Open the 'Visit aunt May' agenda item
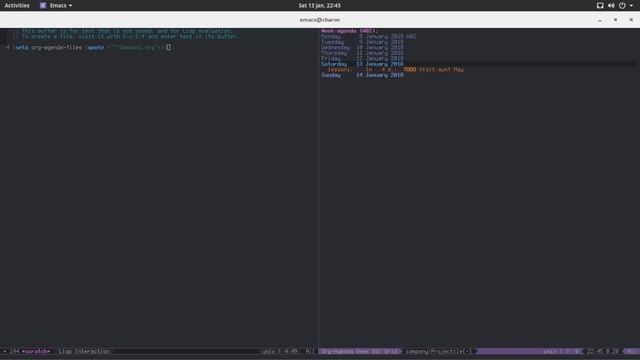This screenshot has height=360, width=640. pyautogui.click(x=442, y=69)
